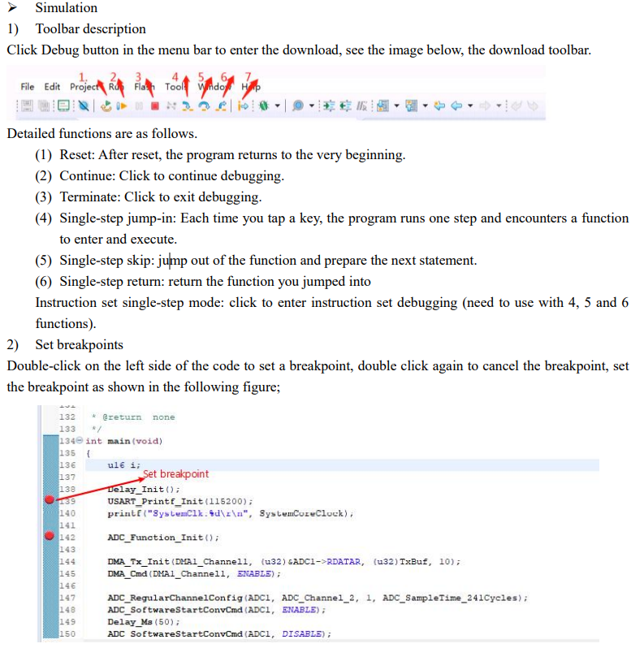Viewport: 644px width, 648px height.
Task: Click the greyed-out redo arrow icon at toolbar end
Action: [533, 106]
